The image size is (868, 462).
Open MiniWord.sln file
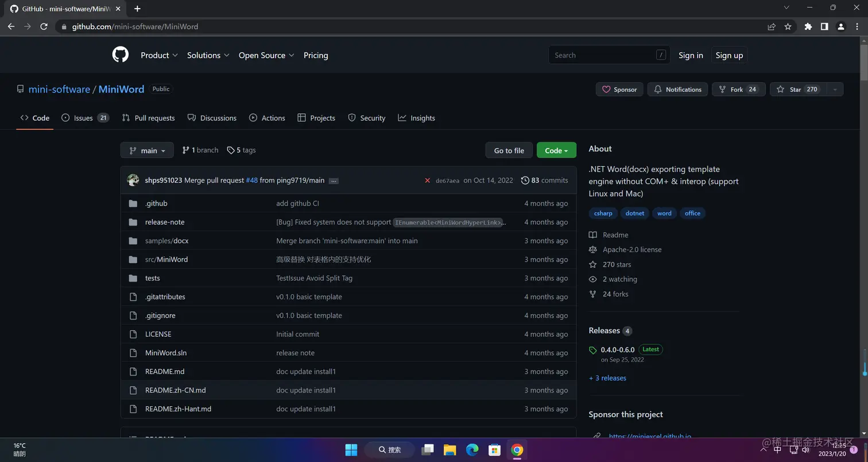pos(165,353)
